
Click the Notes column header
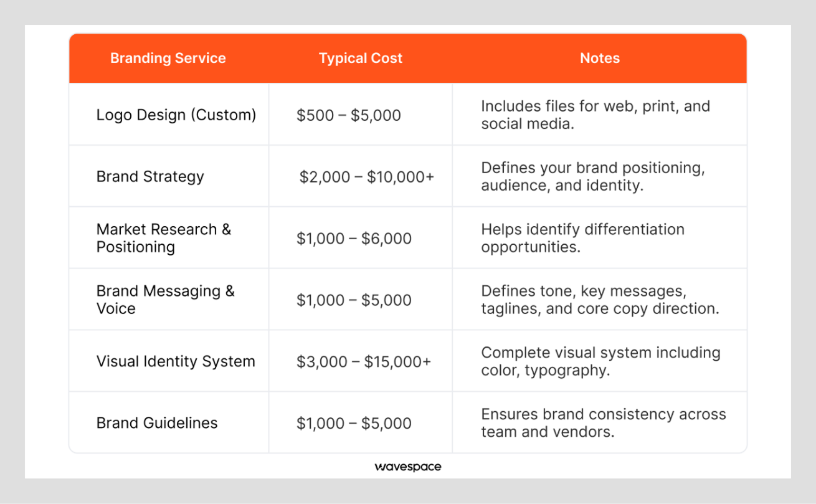pyautogui.click(x=600, y=59)
